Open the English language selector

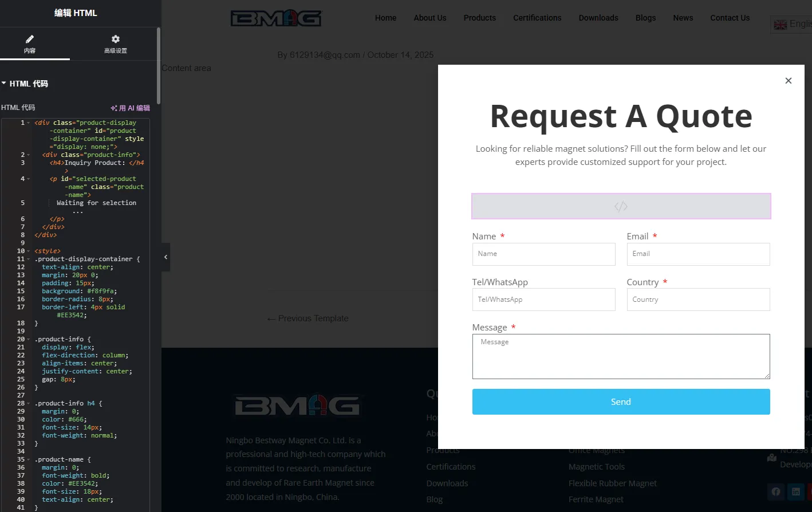click(x=793, y=24)
